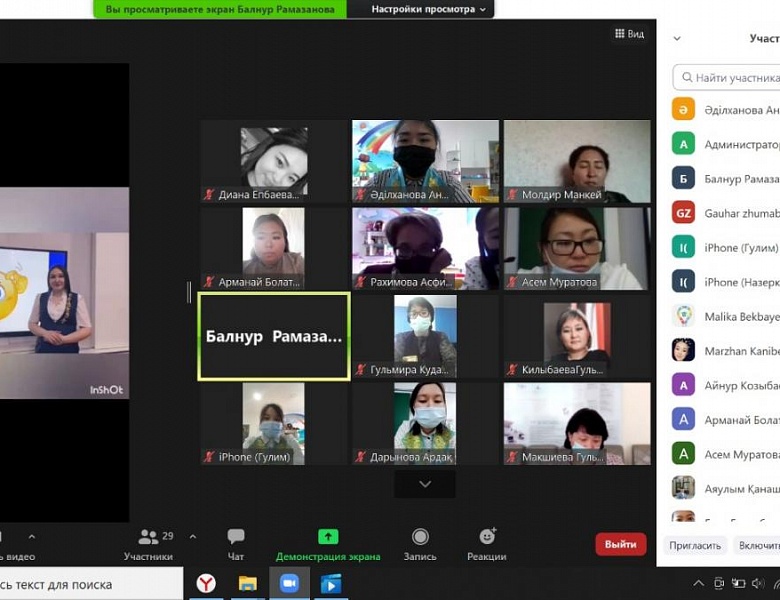Viewport: 780px width, 600px height.
Task: Expand the options arrow next to Участники
Action: [x=192, y=537]
